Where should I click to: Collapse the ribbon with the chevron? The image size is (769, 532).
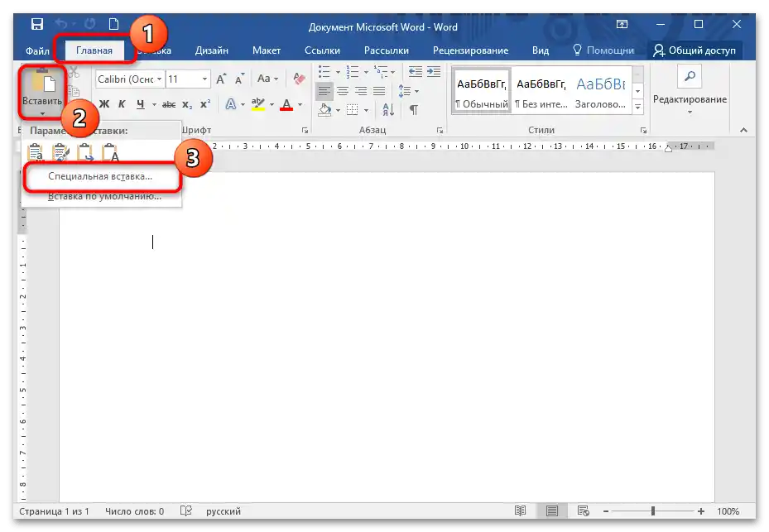743,130
